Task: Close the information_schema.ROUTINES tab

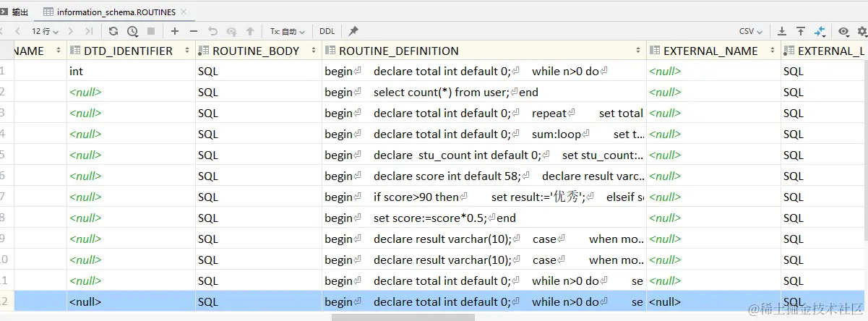Action: [x=184, y=12]
